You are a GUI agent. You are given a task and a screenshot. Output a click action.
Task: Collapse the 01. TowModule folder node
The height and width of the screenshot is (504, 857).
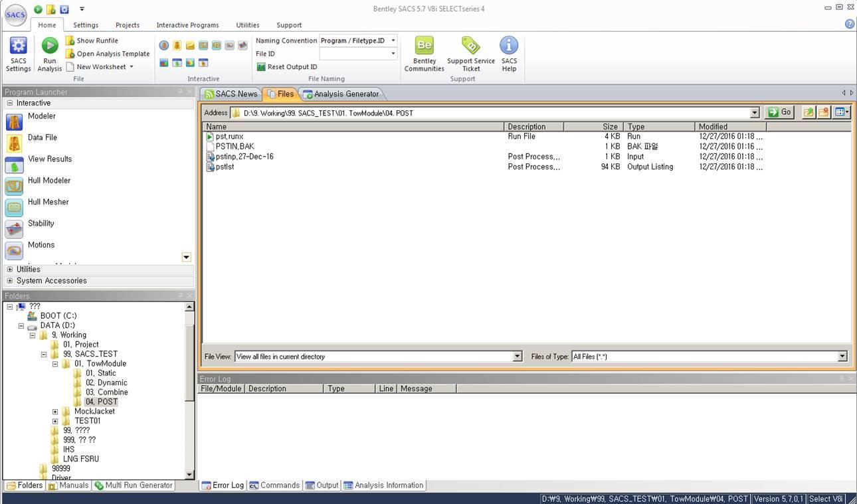click(x=55, y=364)
